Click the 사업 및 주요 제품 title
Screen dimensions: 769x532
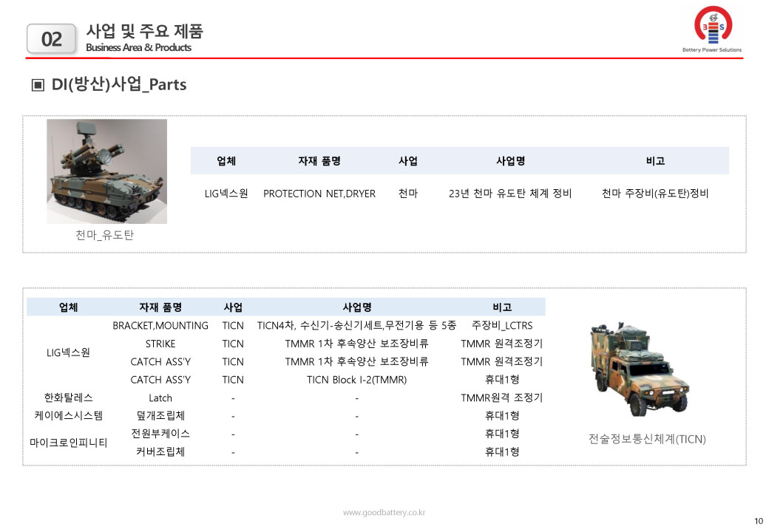tap(145, 31)
